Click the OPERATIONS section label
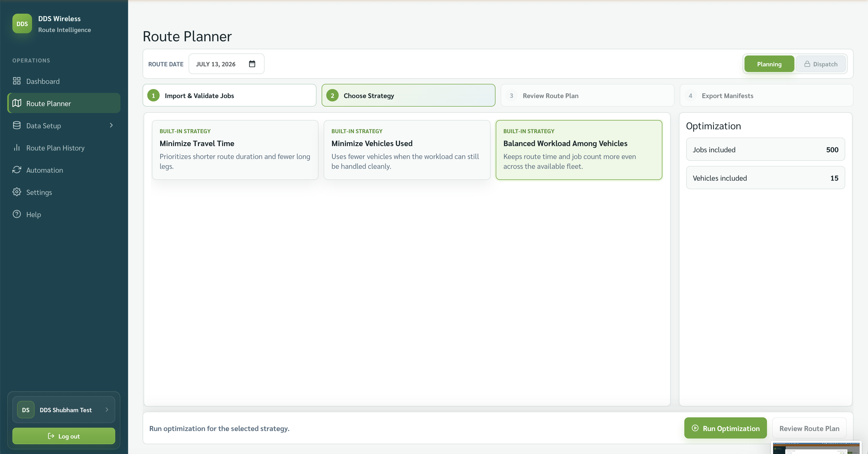The width and height of the screenshot is (868, 454). pos(31,61)
